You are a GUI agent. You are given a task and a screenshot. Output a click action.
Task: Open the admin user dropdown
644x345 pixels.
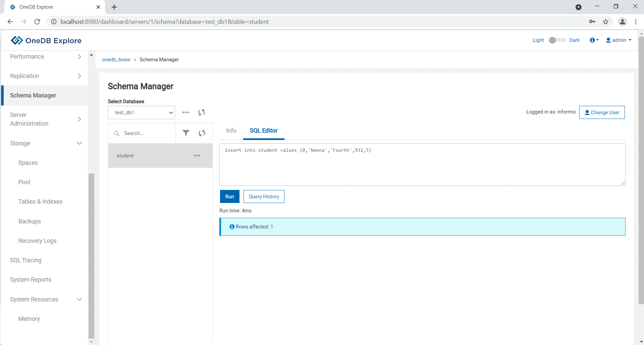[x=619, y=40]
